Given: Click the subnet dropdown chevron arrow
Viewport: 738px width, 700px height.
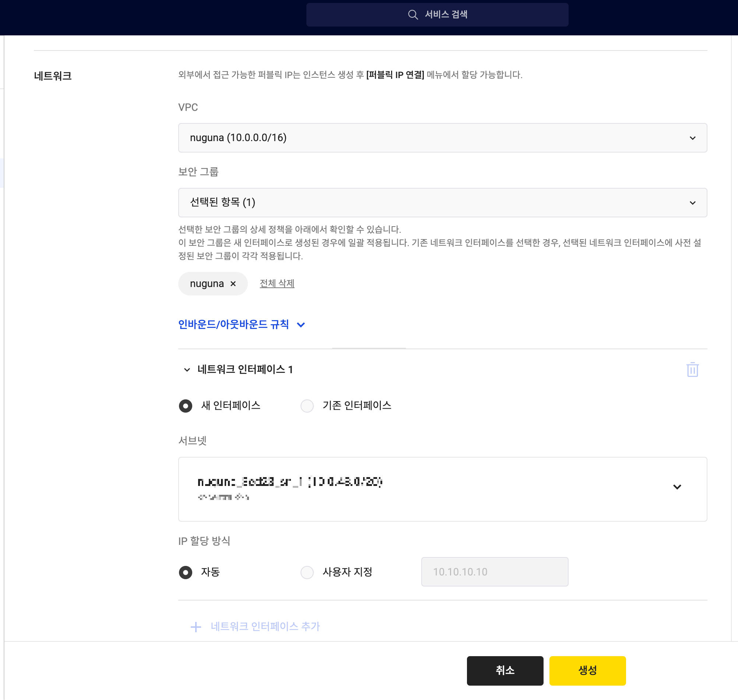Looking at the screenshot, I should 677,487.
